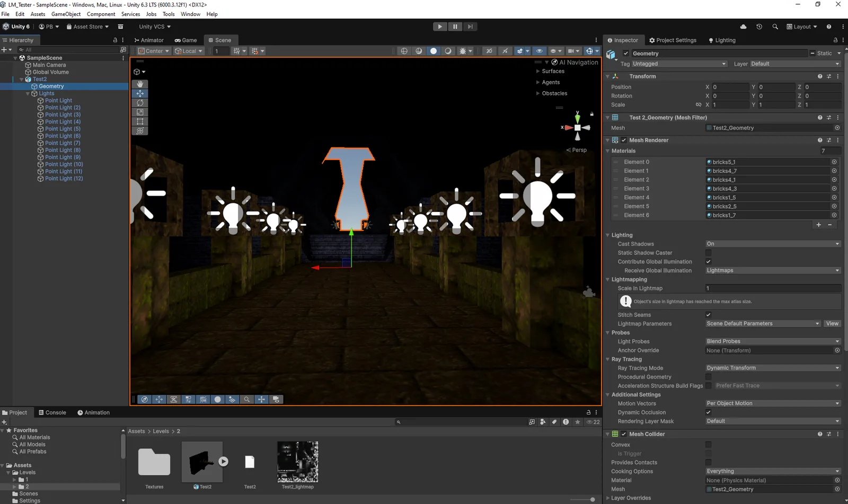Viewport: 848px width, 504px height.
Task: Select the Transform tool in Scene
Action: point(140,131)
